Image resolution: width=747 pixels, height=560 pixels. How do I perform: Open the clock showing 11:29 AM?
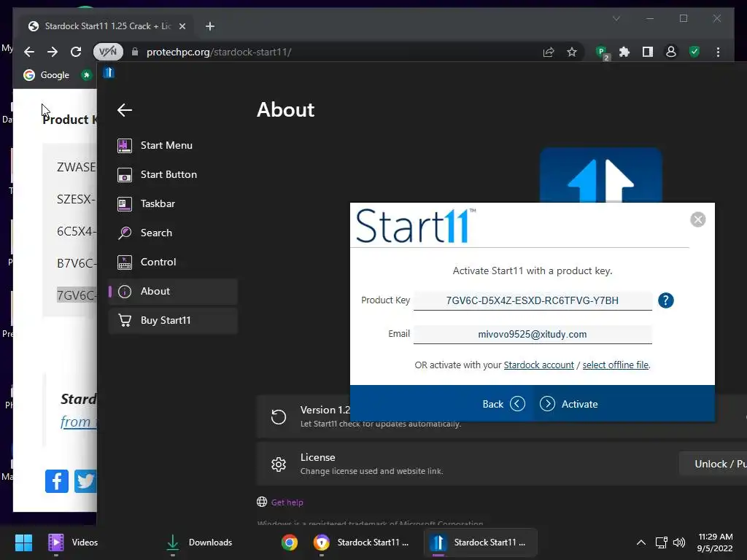(x=715, y=542)
